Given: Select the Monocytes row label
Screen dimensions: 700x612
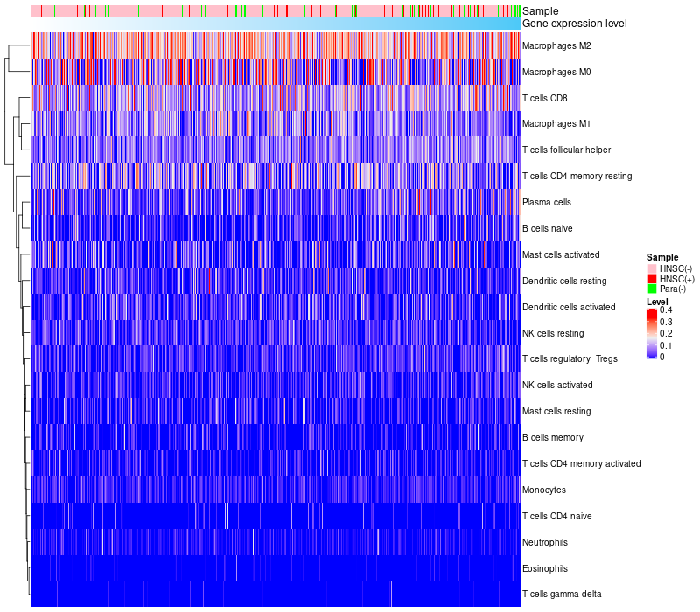Looking at the screenshot, I should pyautogui.click(x=544, y=490).
